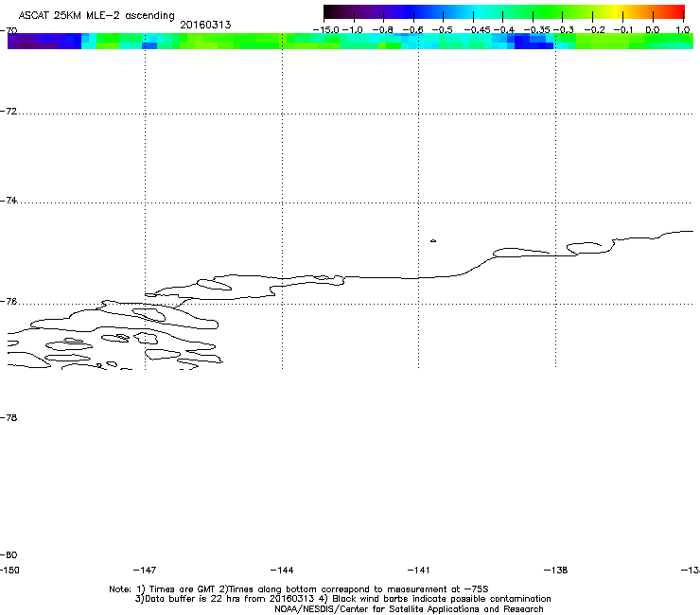Click the "-141" longitude label

[418, 570]
